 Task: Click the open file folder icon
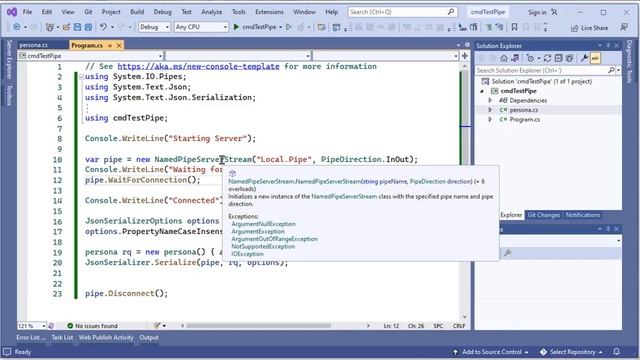[x=66, y=27]
